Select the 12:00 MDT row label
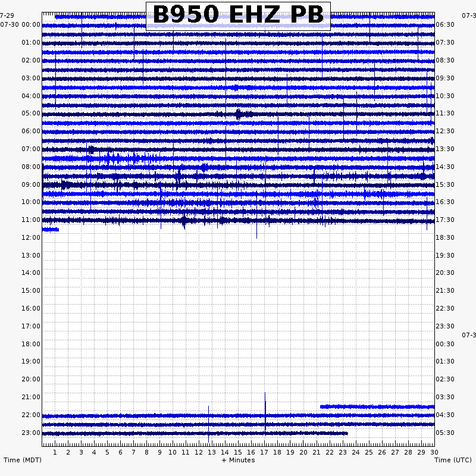 31,237
